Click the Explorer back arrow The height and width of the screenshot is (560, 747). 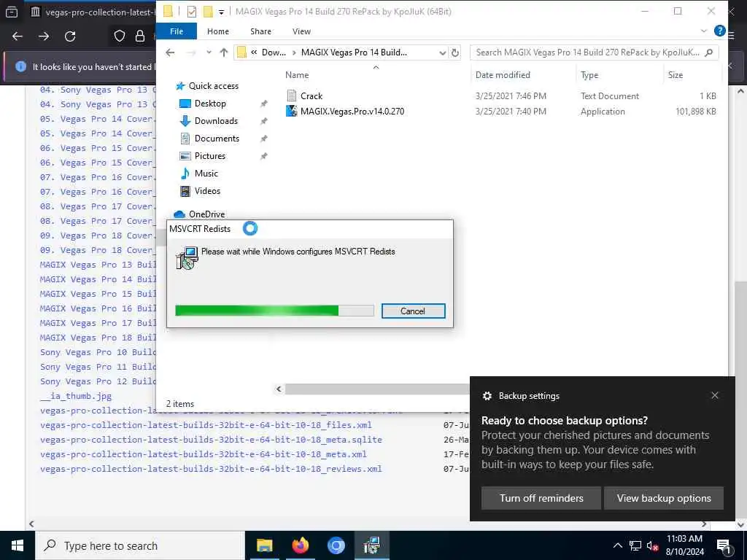coord(170,52)
